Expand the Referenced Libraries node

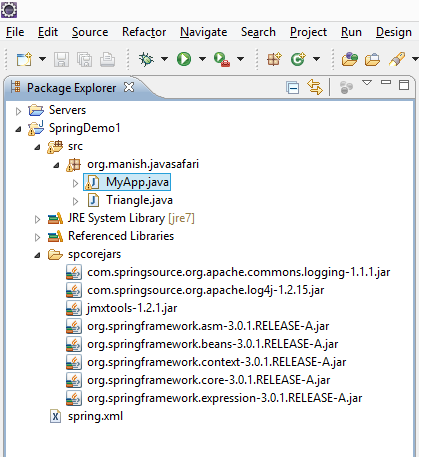[x=37, y=237]
